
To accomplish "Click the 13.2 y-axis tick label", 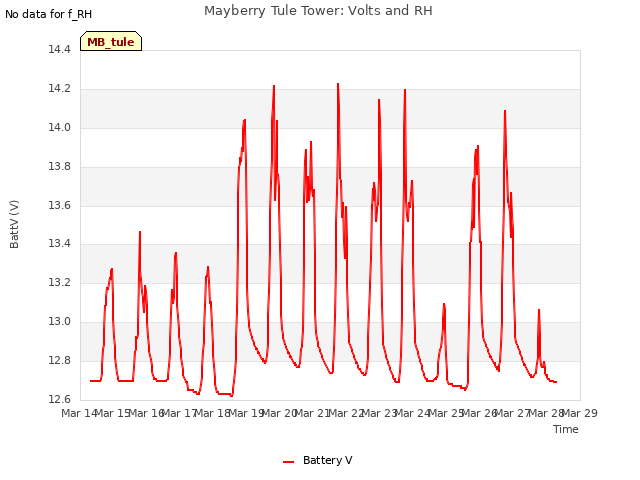I will point(59,282).
